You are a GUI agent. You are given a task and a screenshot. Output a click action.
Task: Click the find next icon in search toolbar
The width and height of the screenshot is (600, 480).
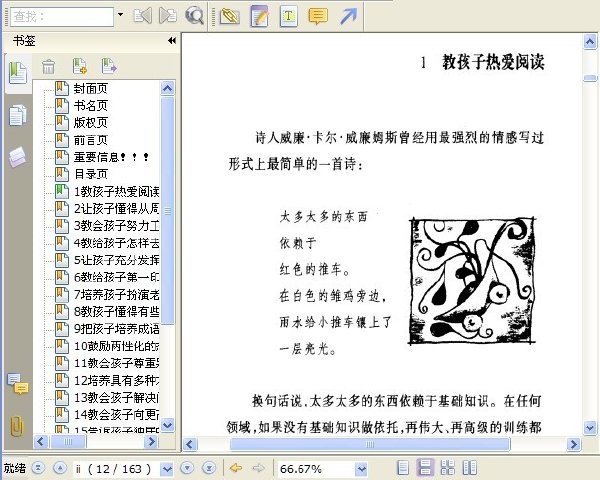tap(168, 16)
